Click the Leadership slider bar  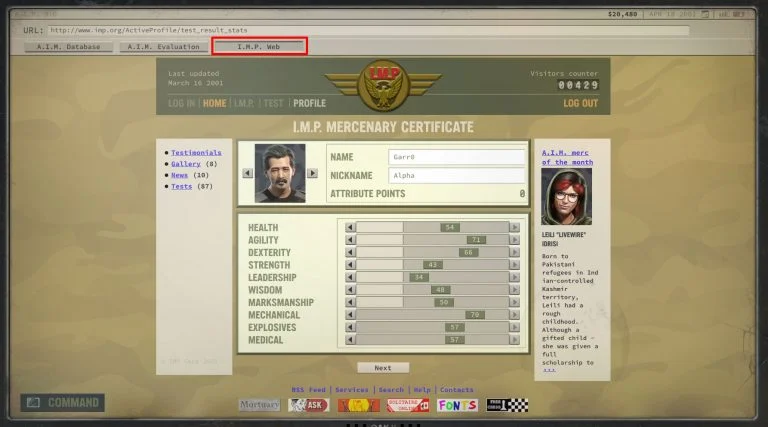[x=432, y=277]
